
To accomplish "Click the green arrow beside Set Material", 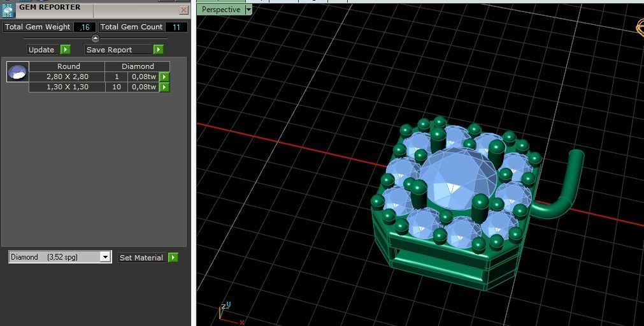I will point(173,258).
